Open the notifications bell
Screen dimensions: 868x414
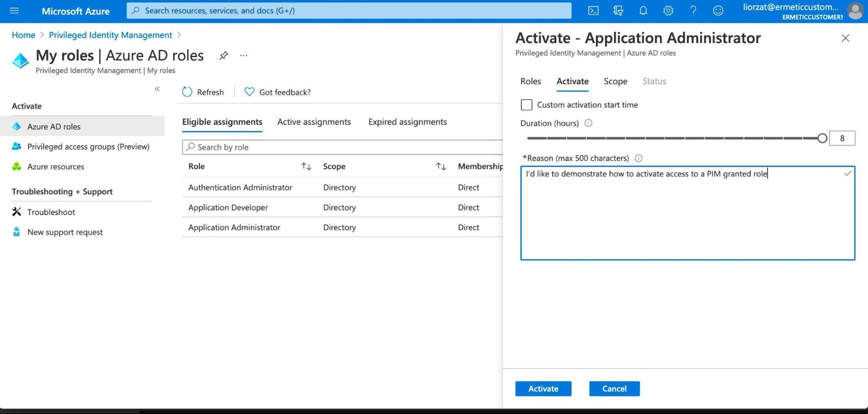click(643, 10)
